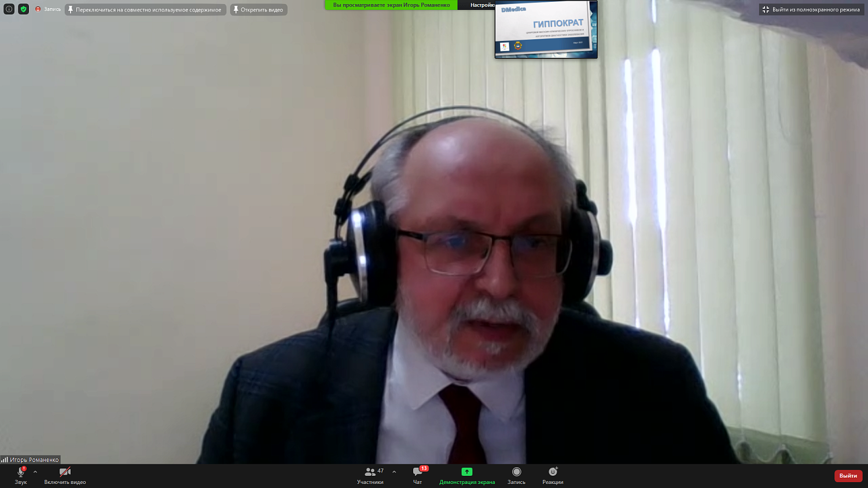Open the Участники participants list
Viewport: 868px width, 488px height.
tap(370, 475)
